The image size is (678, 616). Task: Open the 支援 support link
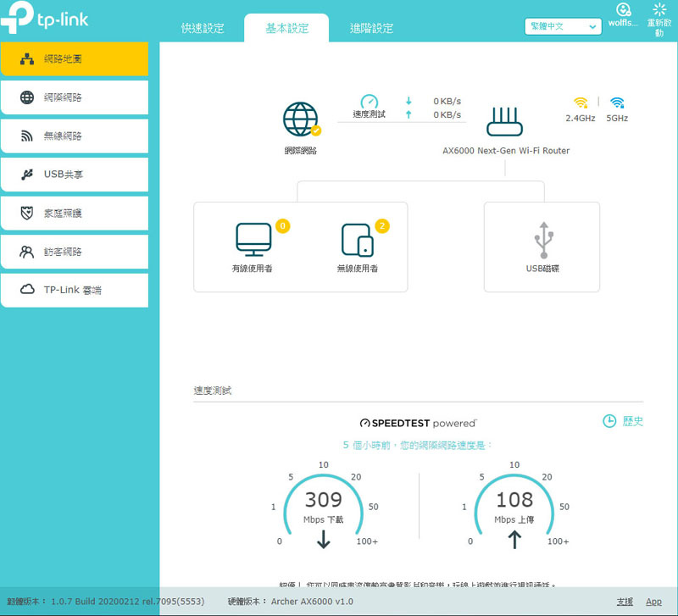click(x=625, y=602)
